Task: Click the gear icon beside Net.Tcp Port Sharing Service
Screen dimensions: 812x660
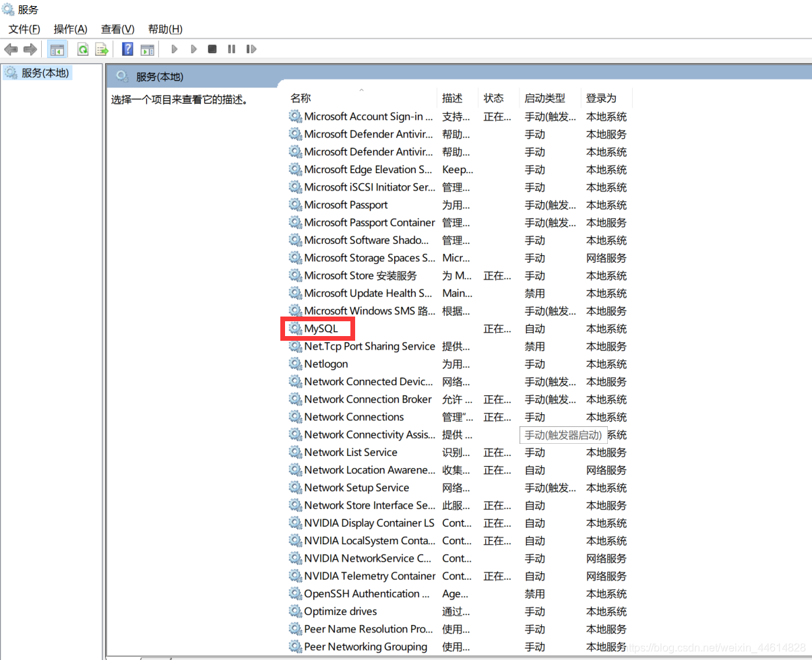Action: [295, 346]
